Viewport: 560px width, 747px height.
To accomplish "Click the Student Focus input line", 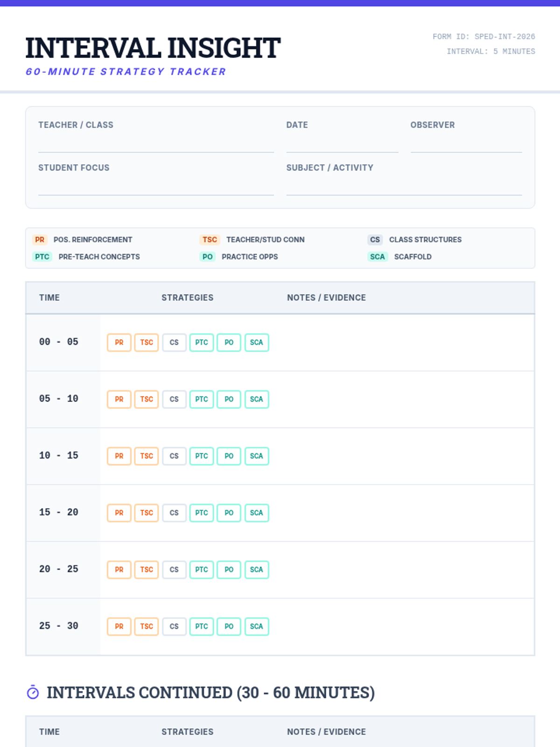I will click(156, 188).
